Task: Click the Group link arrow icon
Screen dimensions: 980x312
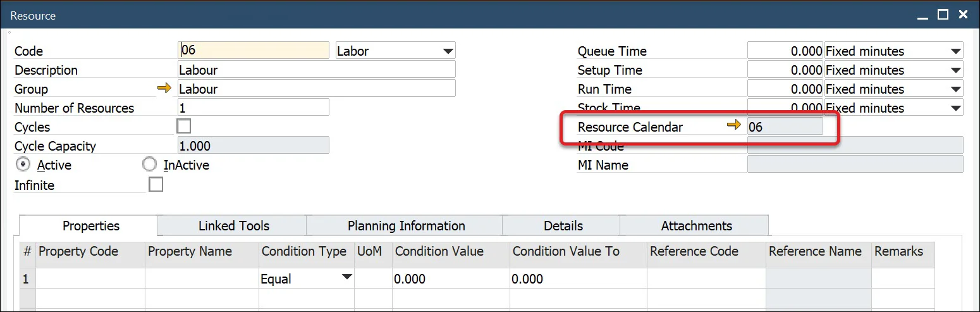Action: point(164,89)
